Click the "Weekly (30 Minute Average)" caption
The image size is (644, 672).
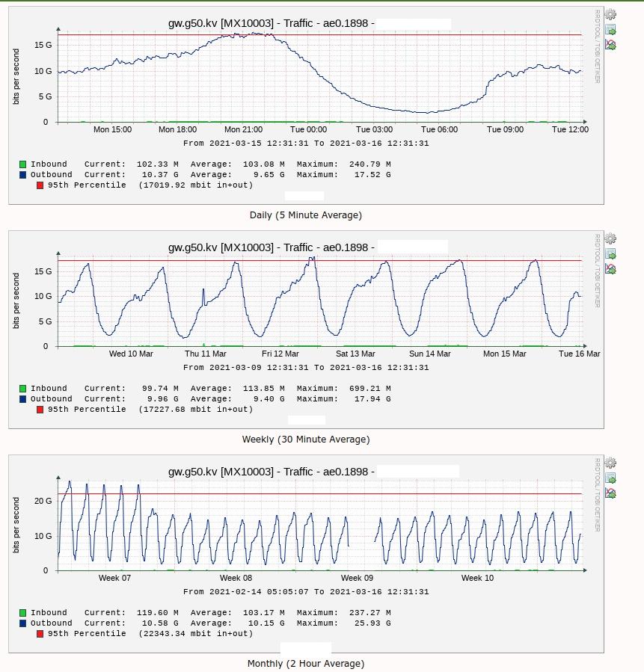[x=306, y=440]
